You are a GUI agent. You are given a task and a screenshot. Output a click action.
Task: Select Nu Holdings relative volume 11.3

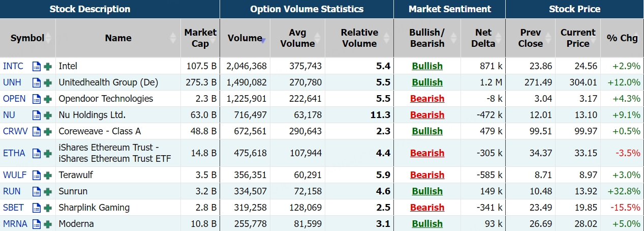[x=359, y=115]
